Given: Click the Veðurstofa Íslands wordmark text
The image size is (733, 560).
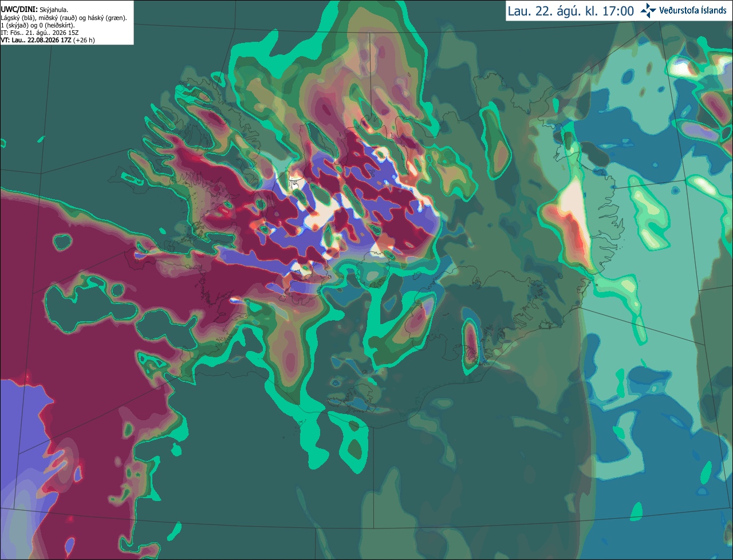Looking at the screenshot, I should [x=692, y=10].
